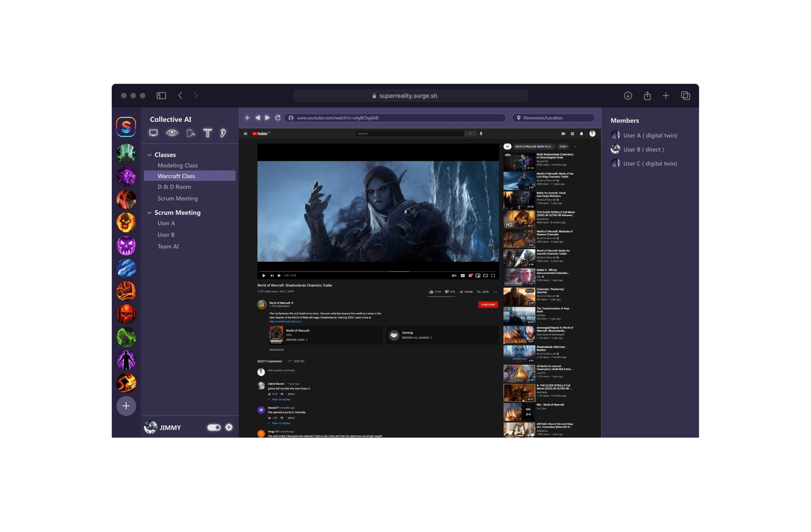The width and height of the screenshot is (811, 532).
Task: Toggle the switch beside JIMMY
Action: click(x=214, y=427)
